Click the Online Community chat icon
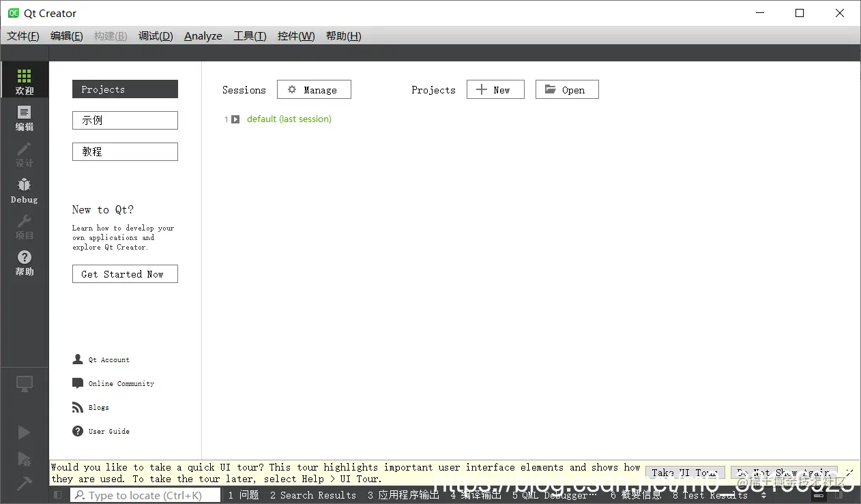Screen dimensions: 861x504 click(x=78, y=383)
